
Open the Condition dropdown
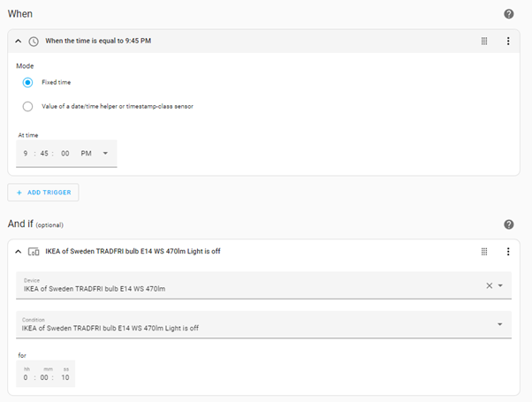click(x=500, y=324)
